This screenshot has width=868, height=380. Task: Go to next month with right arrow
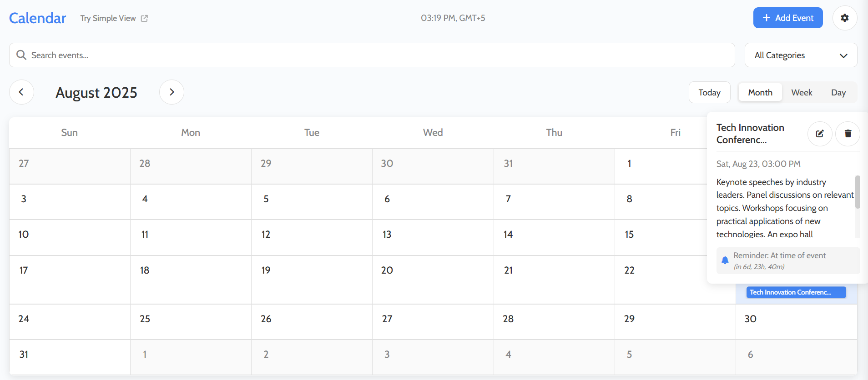[x=172, y=92]
